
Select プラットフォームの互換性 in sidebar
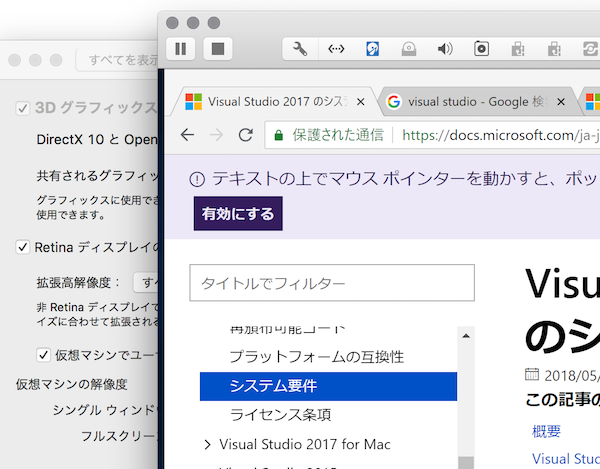[317, 357]
